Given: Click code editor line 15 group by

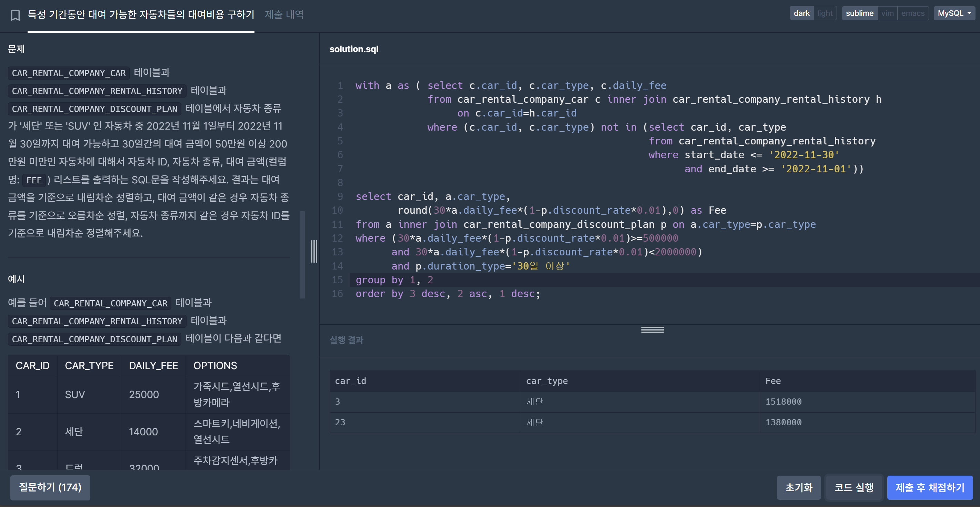Looking at the screenshot, I should tap(394, 280).
